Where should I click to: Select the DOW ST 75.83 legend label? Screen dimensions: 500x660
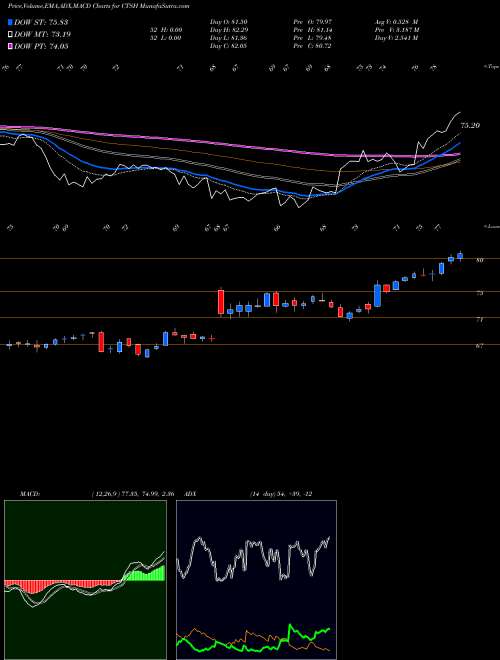tap(41, 22)
